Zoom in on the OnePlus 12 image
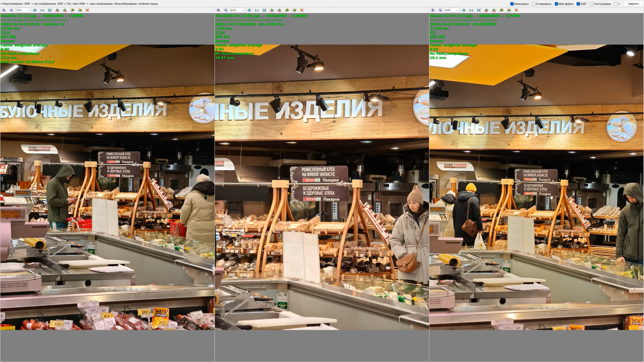 coord(4,10)
